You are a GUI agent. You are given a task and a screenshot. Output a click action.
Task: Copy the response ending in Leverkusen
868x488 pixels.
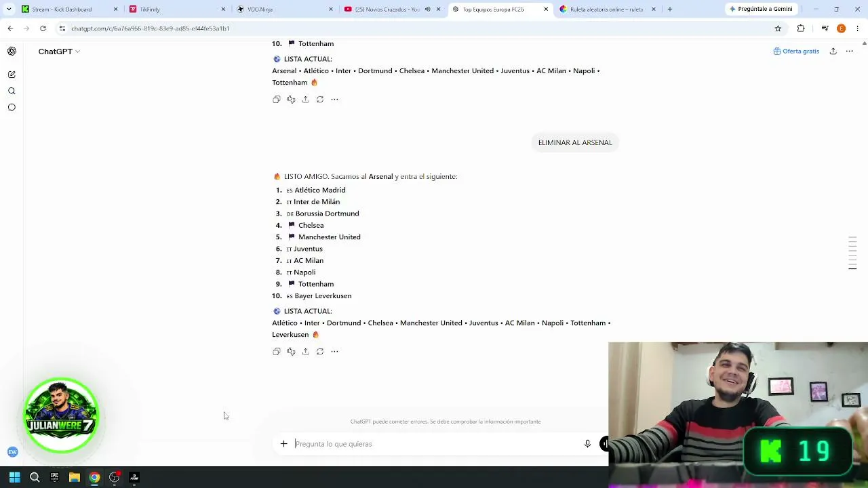(276, 352)
